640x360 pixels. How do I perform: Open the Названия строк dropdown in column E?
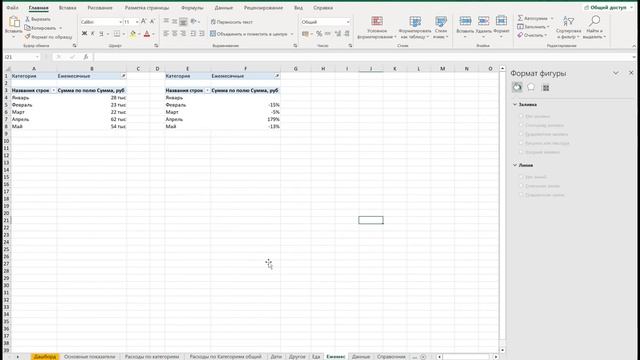click(x=207, y=90)
